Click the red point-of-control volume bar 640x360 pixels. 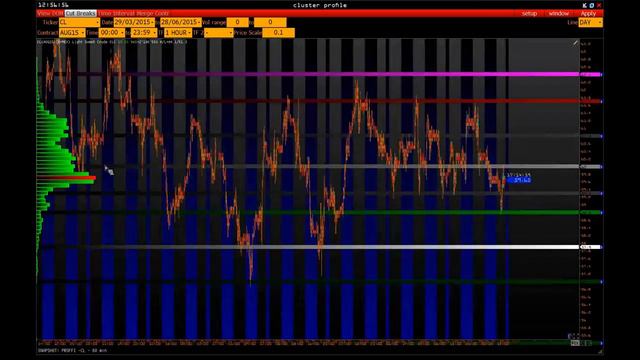click(66, 178)
